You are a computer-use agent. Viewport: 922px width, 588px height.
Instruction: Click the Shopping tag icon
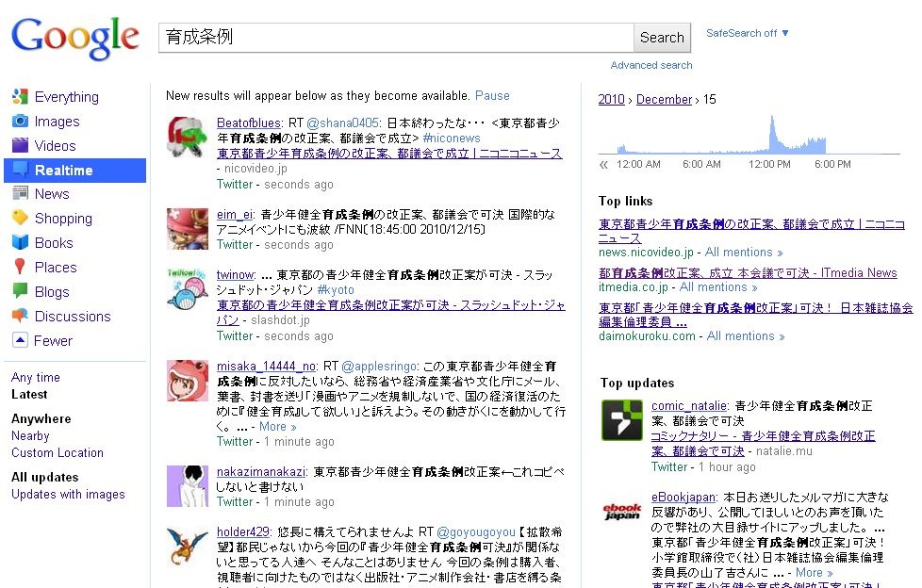click(x=20, y=218)
